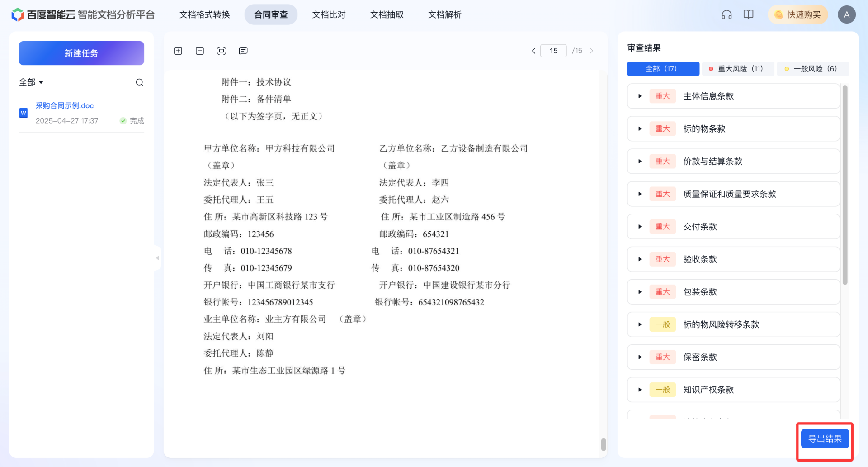Click text 传 真：010-87654320
This screenshot has width=868, height=467.
point(415,268)
